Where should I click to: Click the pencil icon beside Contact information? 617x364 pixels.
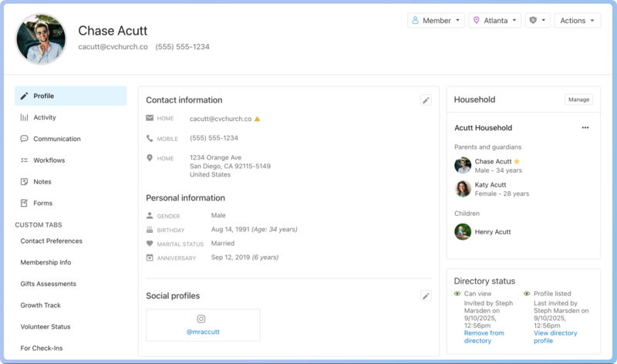click(426, 100)
